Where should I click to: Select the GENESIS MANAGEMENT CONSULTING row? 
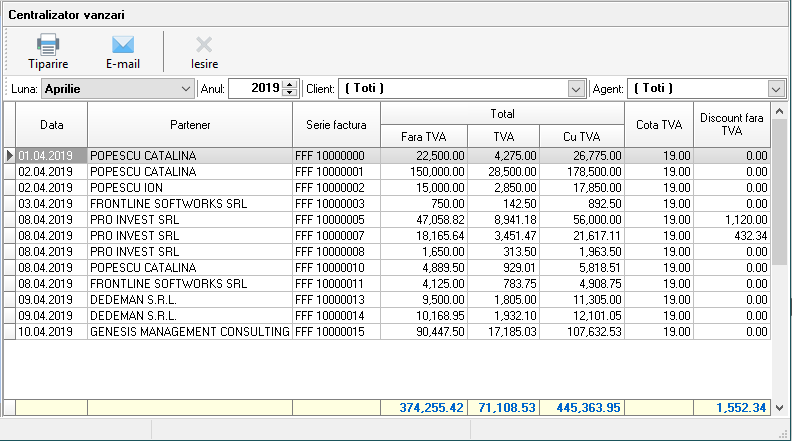tap(189, 331)
